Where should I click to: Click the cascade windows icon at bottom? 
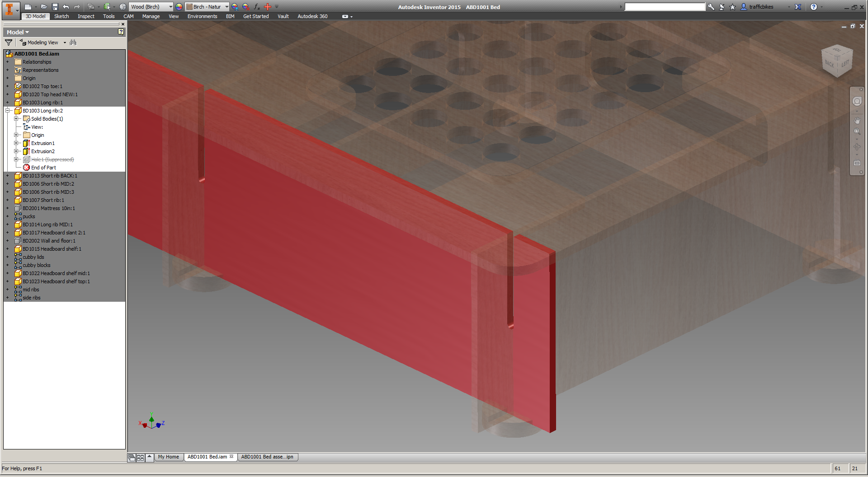(132, 458)
